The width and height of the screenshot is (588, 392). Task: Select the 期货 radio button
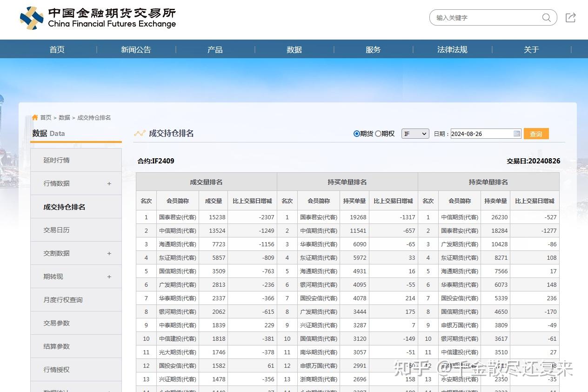click(x=356, y=134)
